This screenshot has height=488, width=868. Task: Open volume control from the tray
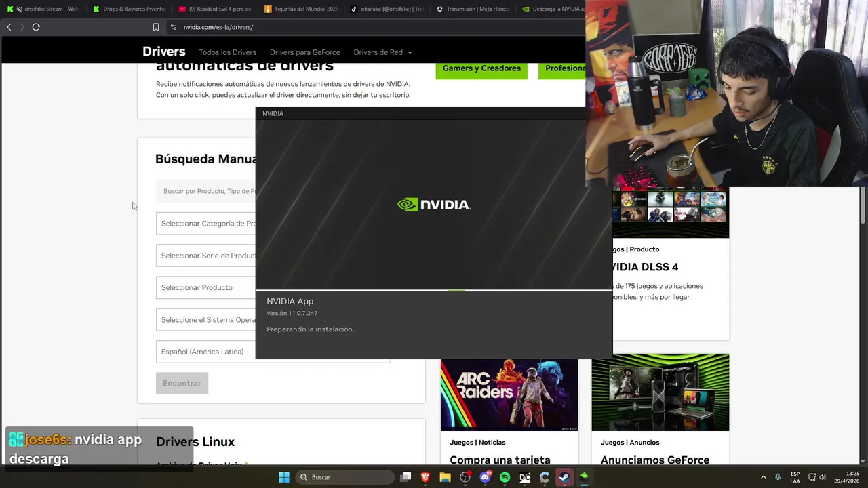tap(823, 477)
